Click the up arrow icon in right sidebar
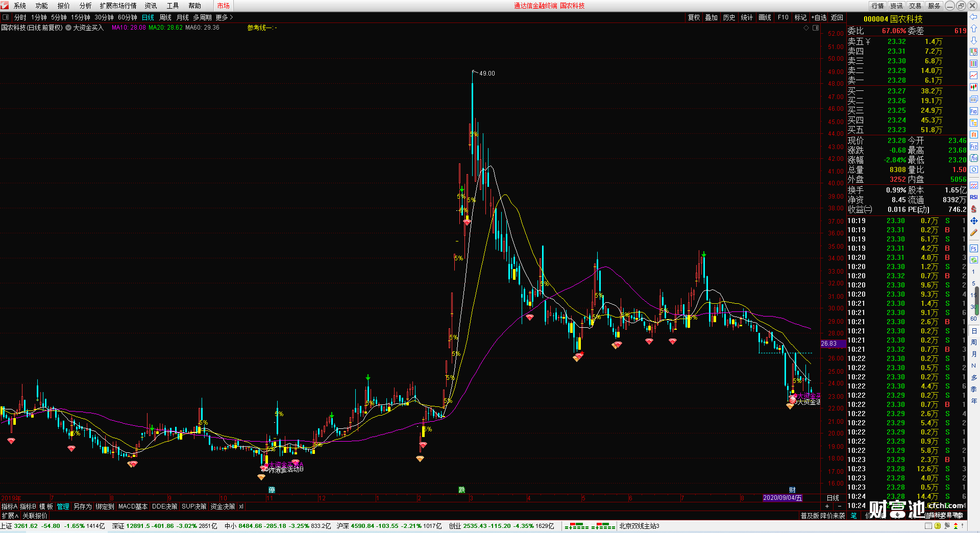The width and height of the screenshot is (980, 533). [974, 29]
